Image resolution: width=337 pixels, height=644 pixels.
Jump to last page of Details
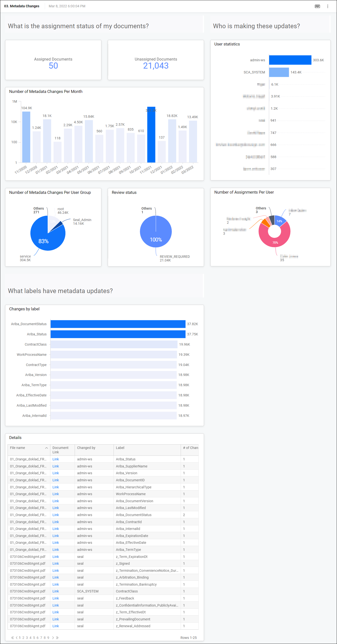pos(57,637)
